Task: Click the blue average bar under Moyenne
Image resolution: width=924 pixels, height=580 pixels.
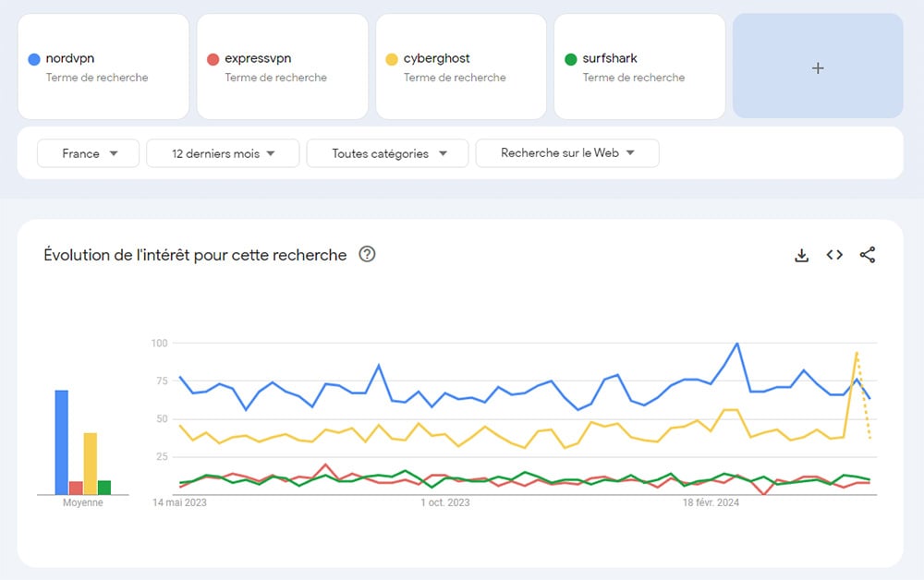Action: coord(61,439)
